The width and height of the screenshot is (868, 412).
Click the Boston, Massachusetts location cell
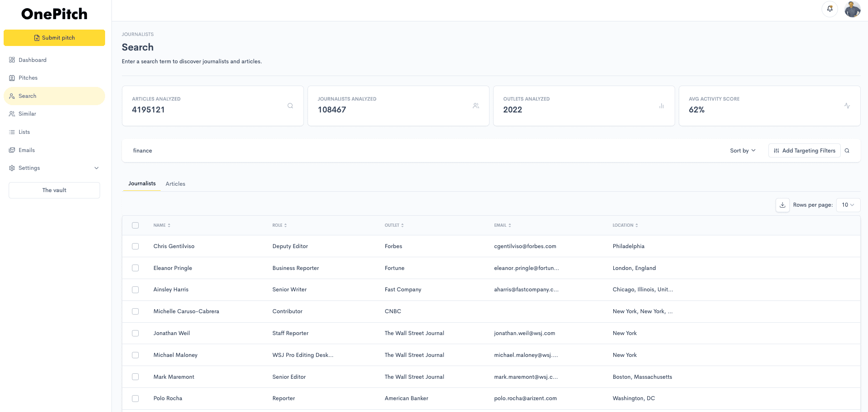(x=642, y=377)
